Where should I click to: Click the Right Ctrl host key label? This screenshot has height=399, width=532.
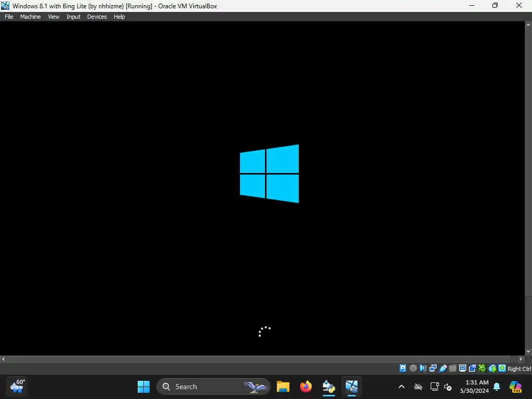click(x=520, y=369)
